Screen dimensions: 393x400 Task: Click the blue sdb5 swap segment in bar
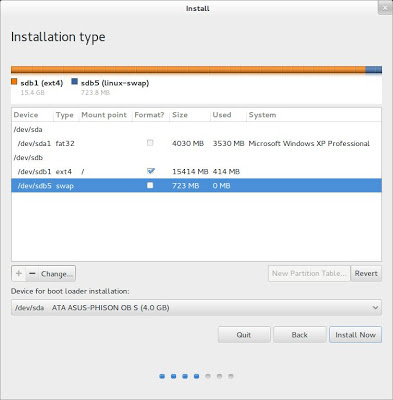(374, 70)
